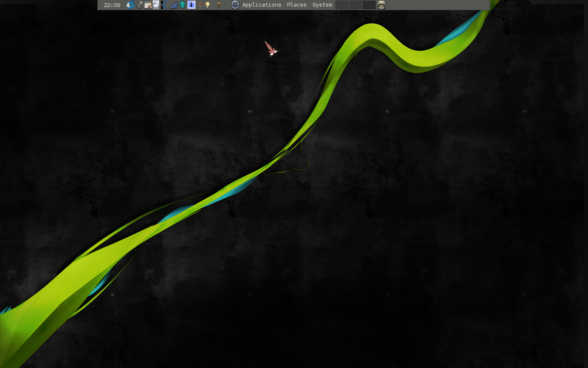Viewport: 588px width, 368px height.
Task: Open the blue K-shaped application icon
Action: [164, 5]
